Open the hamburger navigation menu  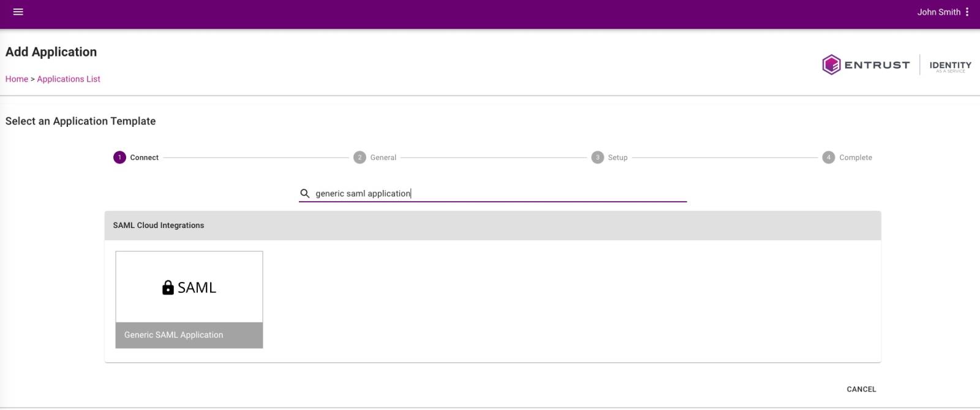coord(18,12)
